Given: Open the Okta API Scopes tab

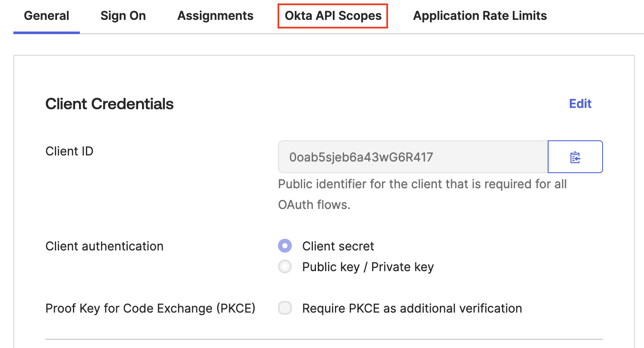Looking at the screenshot, I should pyautogui.click(x=333, y=16).
